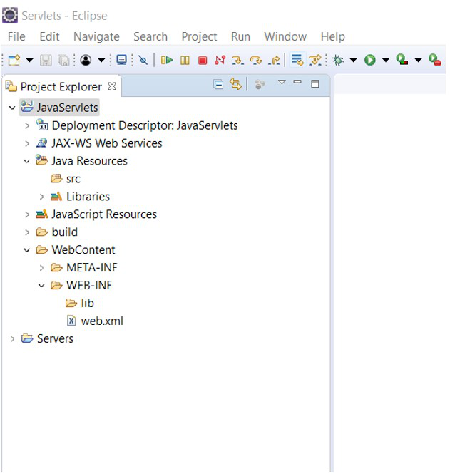450x476 pixels.
Task: Open the Window menu
Action: [285, 36]
